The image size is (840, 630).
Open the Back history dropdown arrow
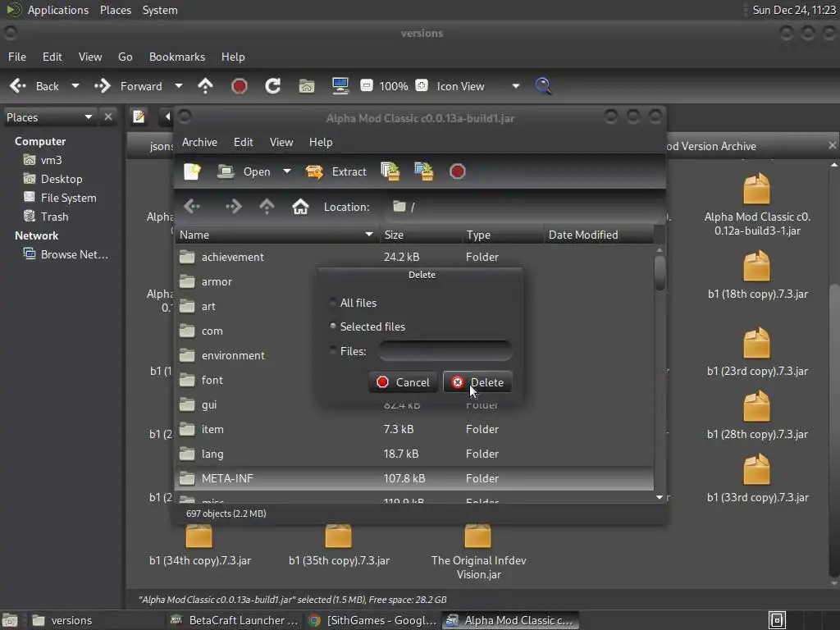pyautogui.click(x=75, y=85)
